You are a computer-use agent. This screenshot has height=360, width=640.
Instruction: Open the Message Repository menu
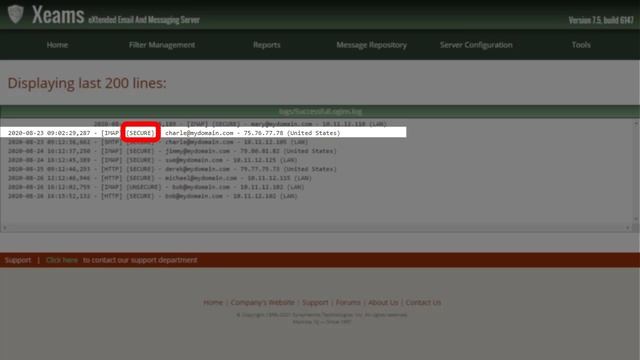coord(371,45)
